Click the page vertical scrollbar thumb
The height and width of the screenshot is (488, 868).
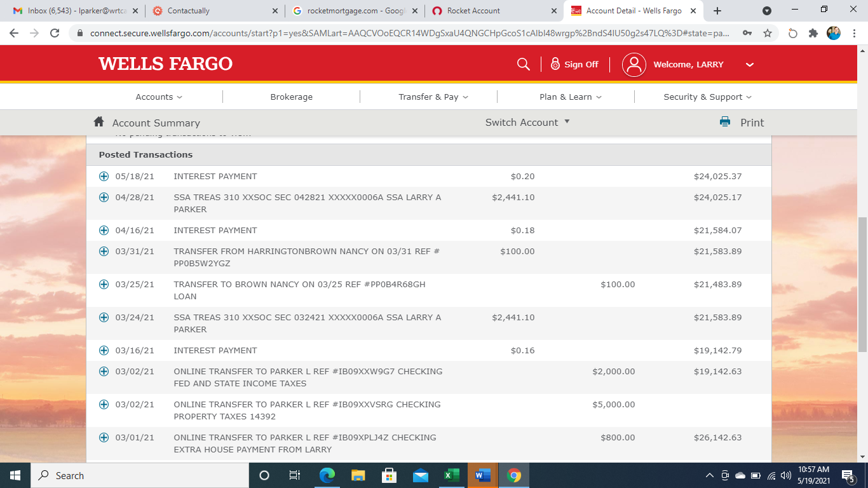[862, 284]
